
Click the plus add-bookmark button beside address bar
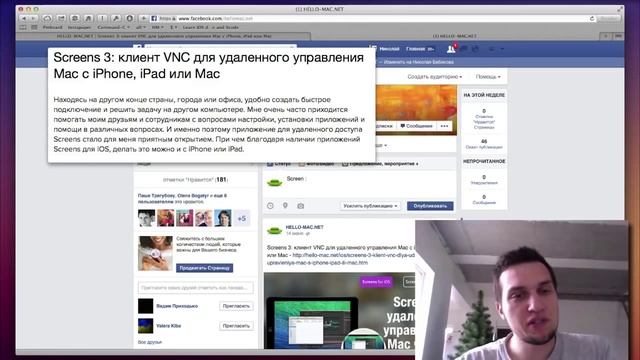[x=144, y=18]
